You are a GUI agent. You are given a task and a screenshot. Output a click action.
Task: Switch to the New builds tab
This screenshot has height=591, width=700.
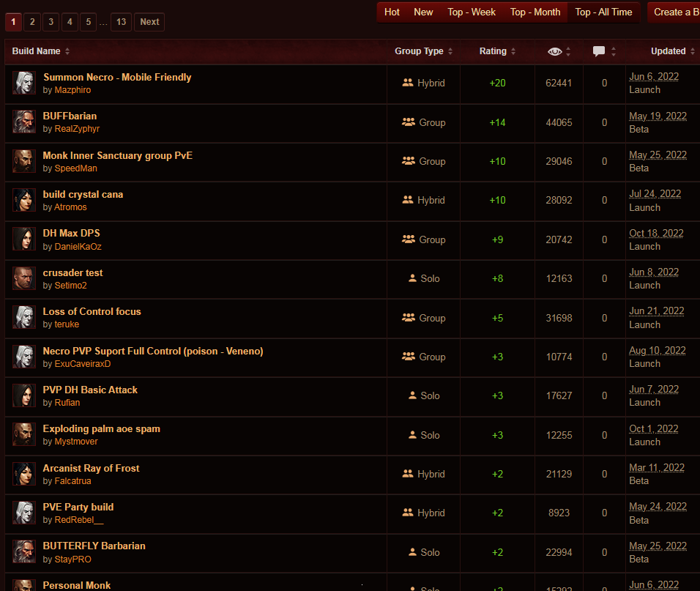(423, 12)
